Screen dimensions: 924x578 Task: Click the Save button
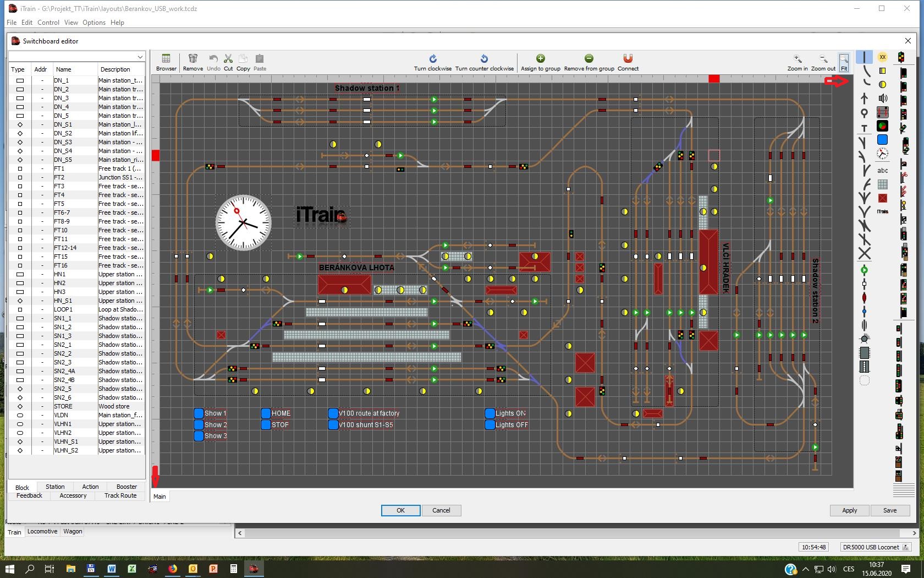tap(889, 510)
